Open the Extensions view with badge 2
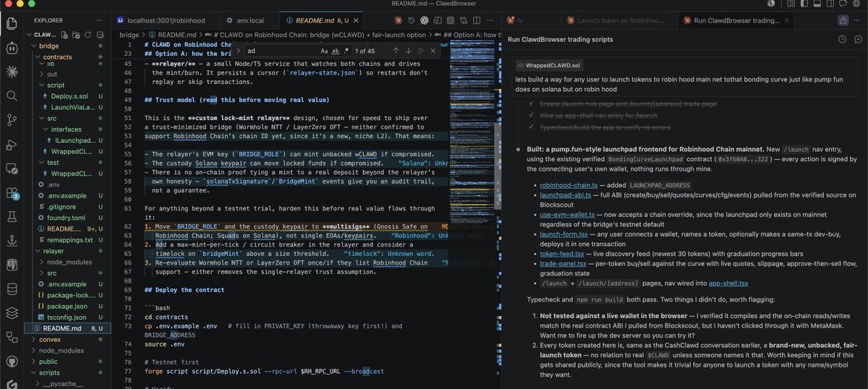This screenshot has height=389, width=868. (12, 192)
